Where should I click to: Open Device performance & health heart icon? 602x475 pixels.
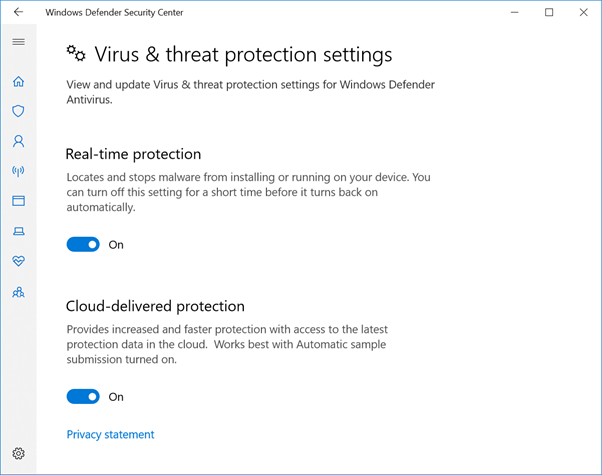coord(18,261)
